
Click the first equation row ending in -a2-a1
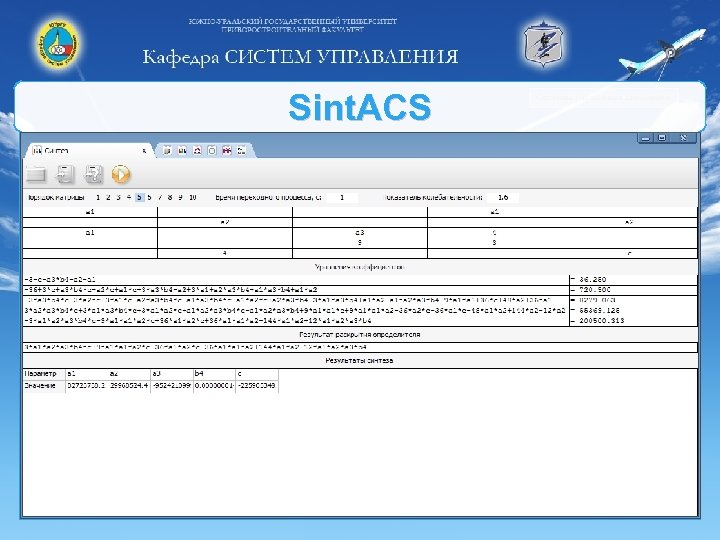[296, 280]
